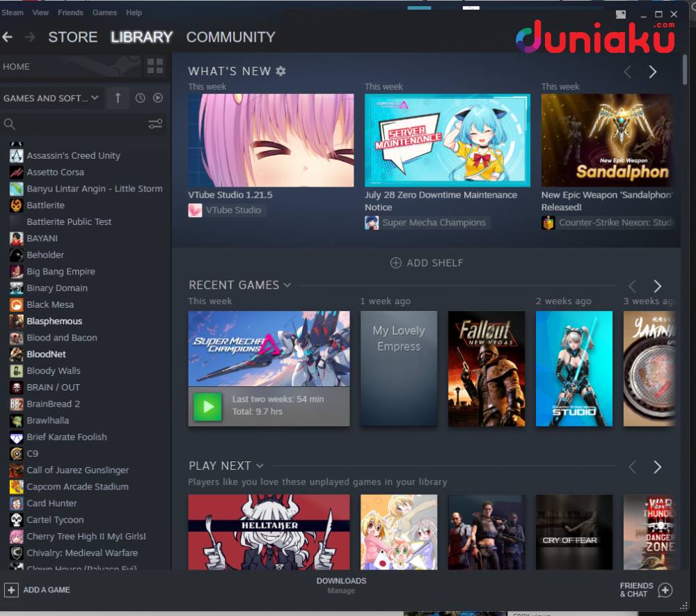Viewport: 696px width, 616px height.
Task: Click the Battlerite game icon
Action: (17, 205)
